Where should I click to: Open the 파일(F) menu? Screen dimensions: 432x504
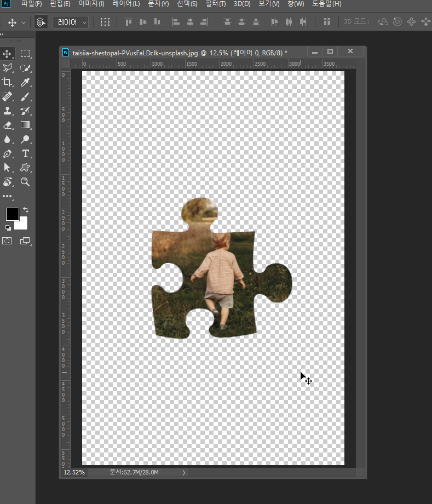(x=31, y=4)
